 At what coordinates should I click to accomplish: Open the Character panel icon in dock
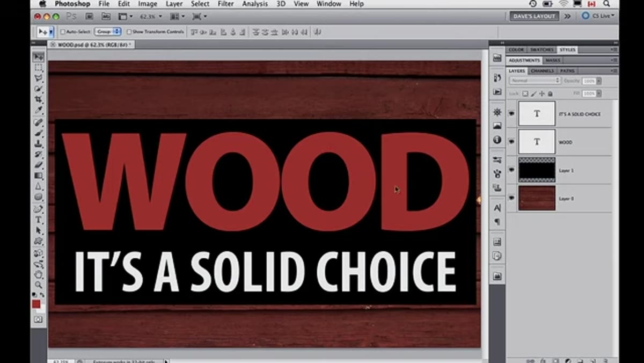497,207
